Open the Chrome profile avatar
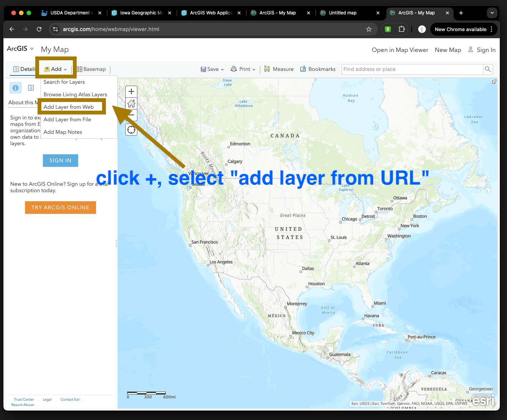The image size is (507, 420). pyautogui.click(x=422, y=29)
